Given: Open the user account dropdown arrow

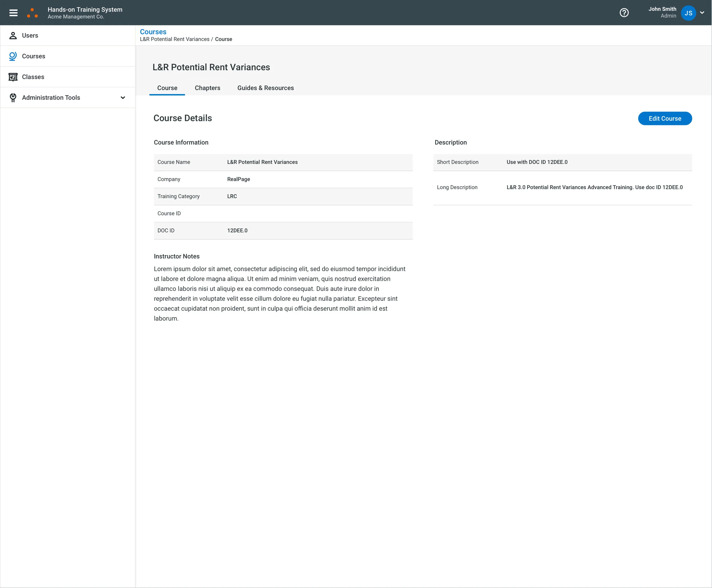Looking at the screenshot, I should (702, 13).
